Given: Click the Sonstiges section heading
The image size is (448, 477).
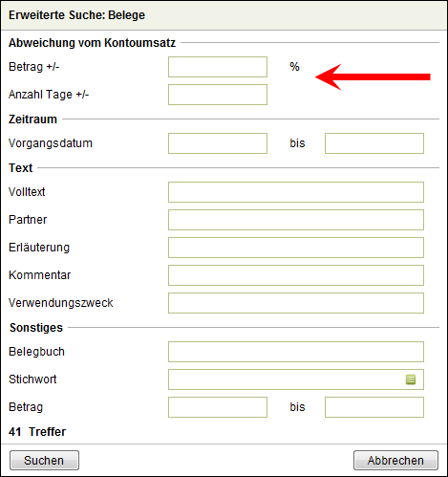Looking at the screenshot, I should pos(36,328).
